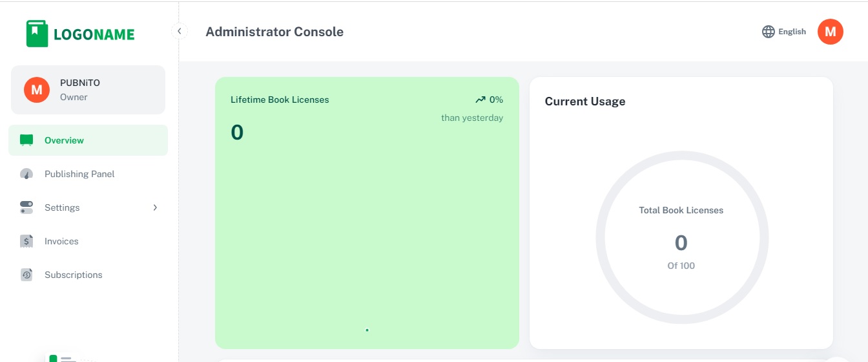Click the Overview monitor icon
868x362 pixels.
click(x=26, y=140)
